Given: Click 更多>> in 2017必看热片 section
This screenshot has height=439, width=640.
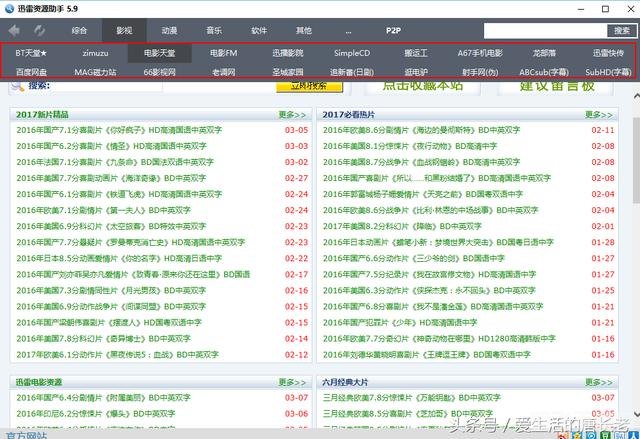Looking at the screenshot, I should tap(599, 115).
